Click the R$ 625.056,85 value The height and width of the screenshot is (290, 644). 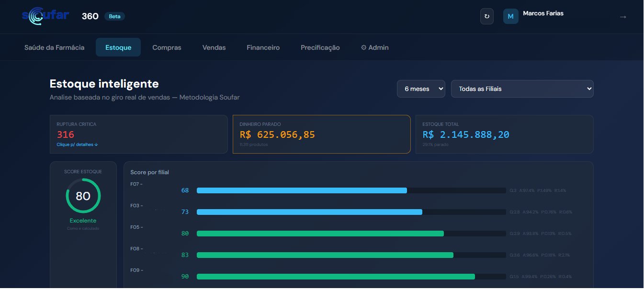pyautogui.click(x=277, y=134)
